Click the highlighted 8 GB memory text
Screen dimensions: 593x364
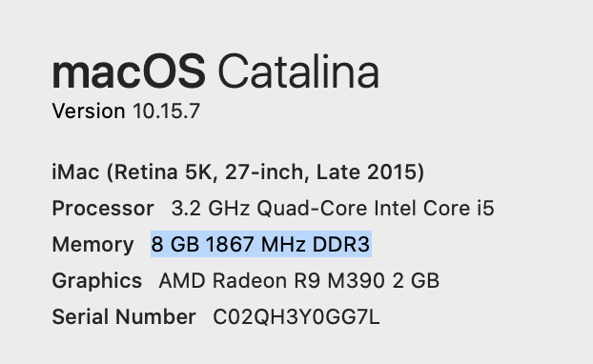click(175, 244)
